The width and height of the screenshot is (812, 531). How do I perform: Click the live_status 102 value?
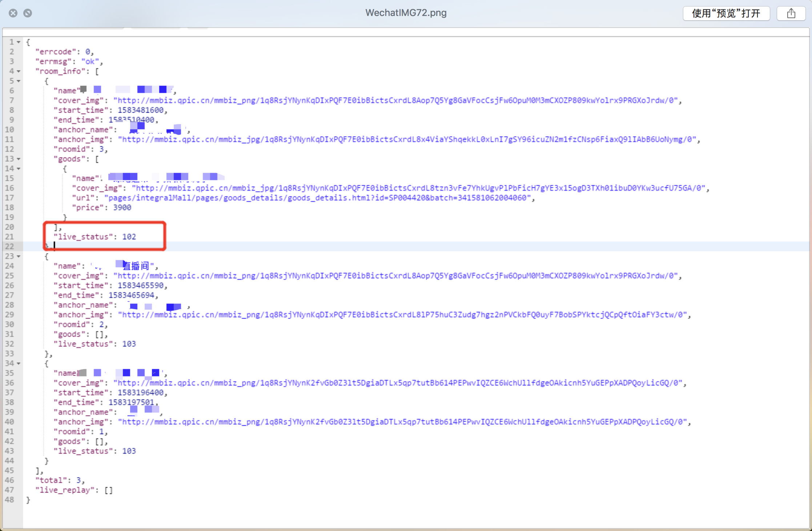point(129,237)
